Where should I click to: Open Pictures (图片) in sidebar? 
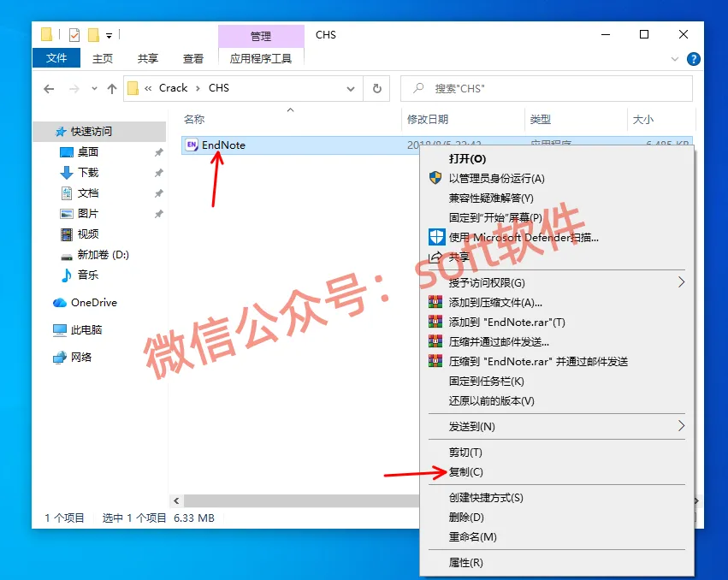coord(88,213)
